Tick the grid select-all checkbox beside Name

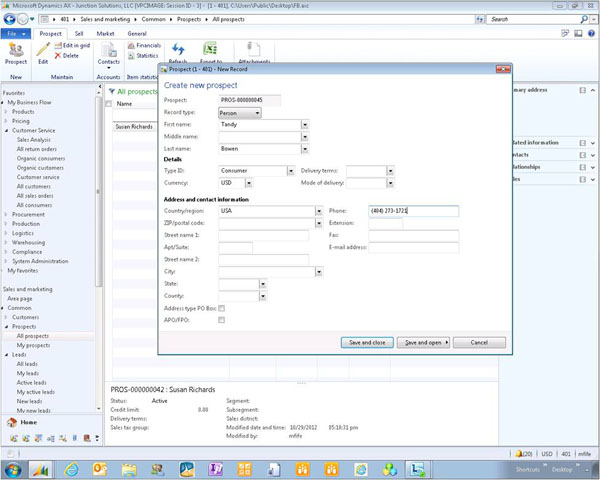point(108,103)
